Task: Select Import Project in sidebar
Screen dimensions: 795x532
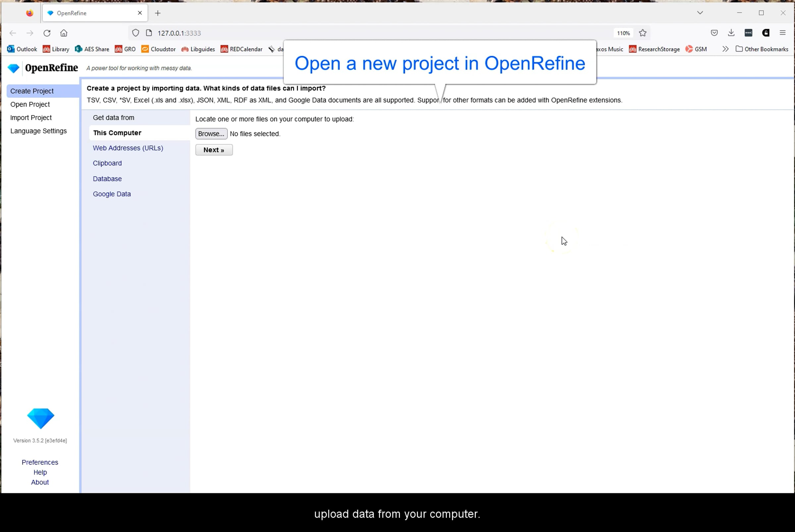Action: pos(31,118)
